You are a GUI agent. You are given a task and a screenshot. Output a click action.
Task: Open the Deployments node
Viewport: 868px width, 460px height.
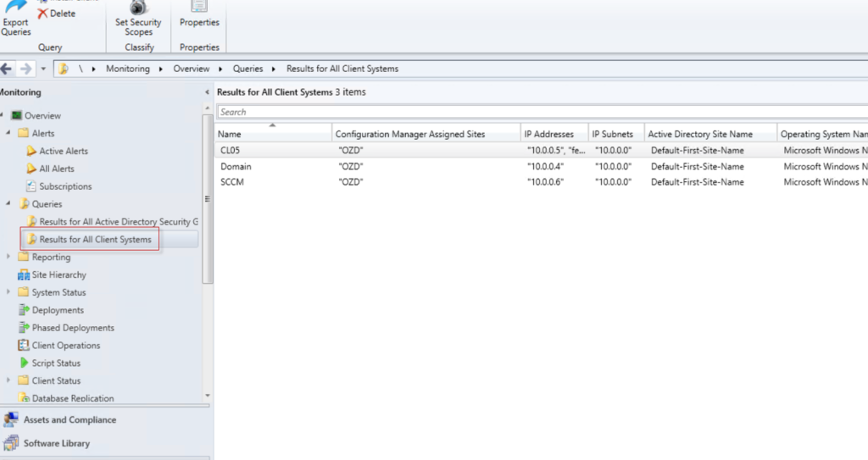coord(58,310)
